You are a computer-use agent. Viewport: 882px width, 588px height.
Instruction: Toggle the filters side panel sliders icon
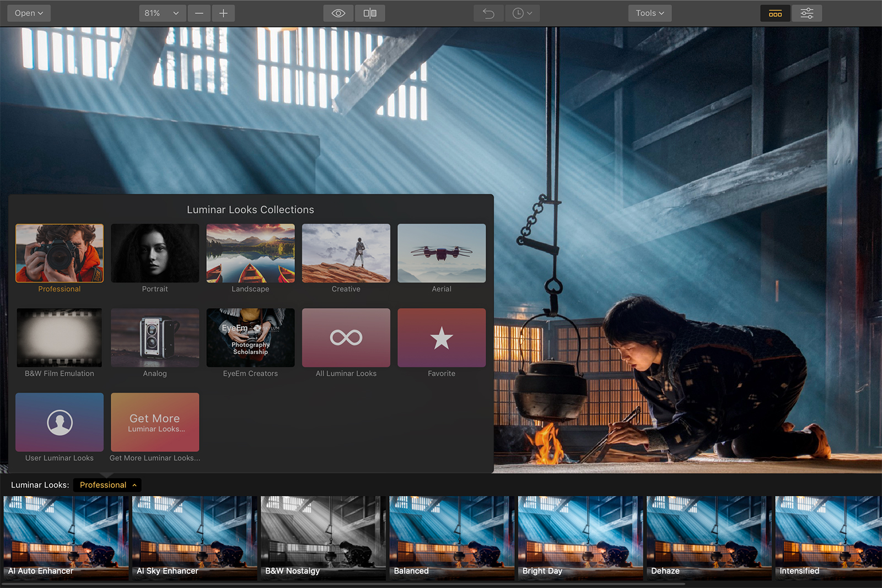click(807, 13)
